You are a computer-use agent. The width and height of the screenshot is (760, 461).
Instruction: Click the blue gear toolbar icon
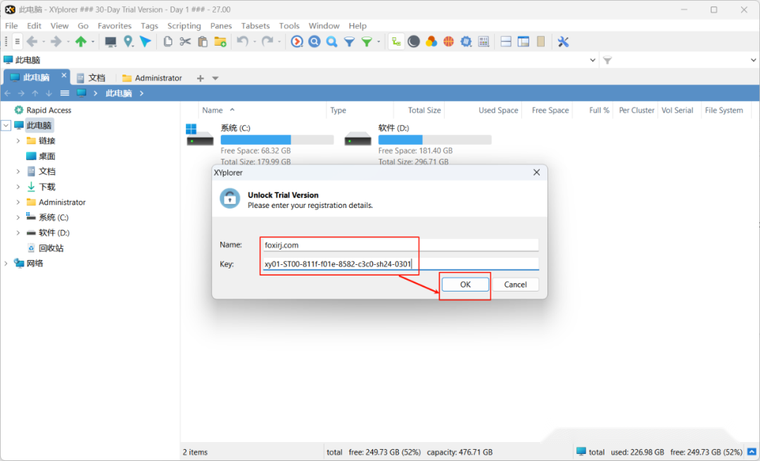click(466, 42)
